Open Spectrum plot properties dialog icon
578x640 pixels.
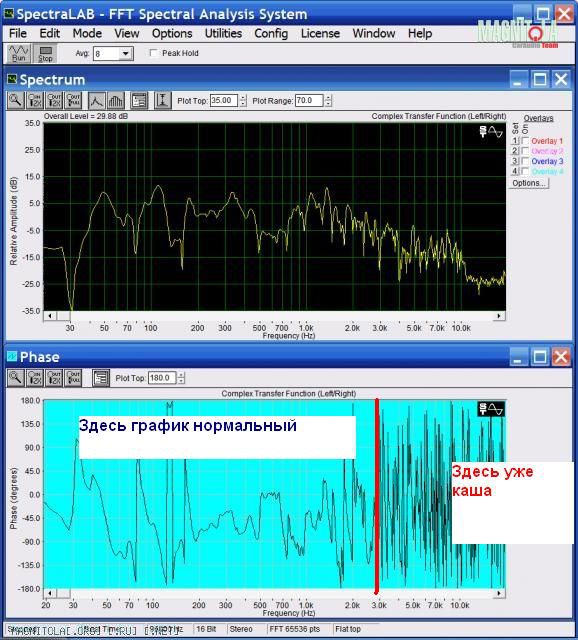[139, 100]
